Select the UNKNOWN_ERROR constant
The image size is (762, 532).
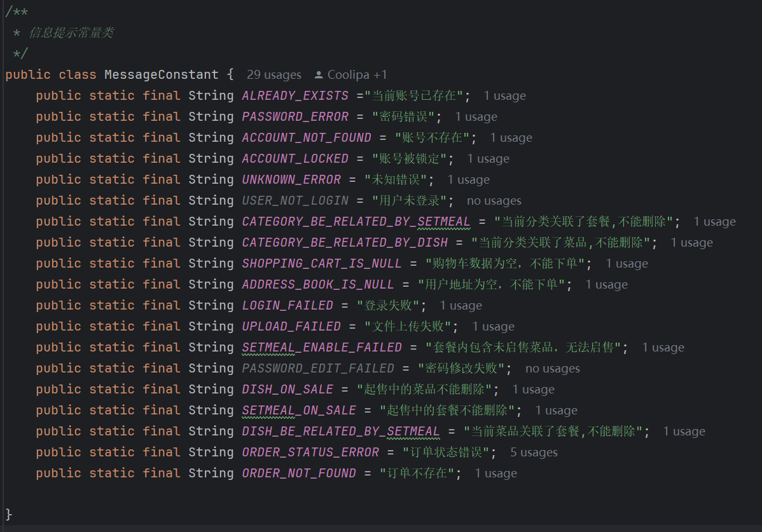[x=291, y=179]
